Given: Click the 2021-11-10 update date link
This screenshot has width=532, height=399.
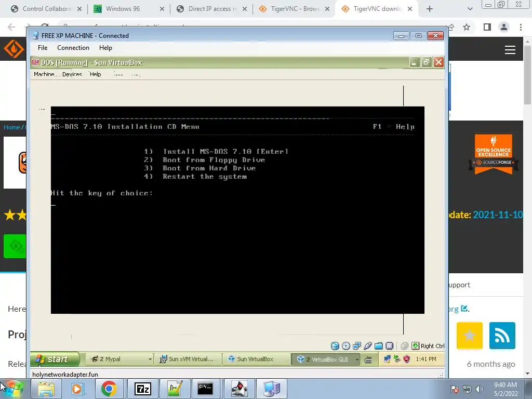Looking at the screenshot, I should click(x=498, y=215).
